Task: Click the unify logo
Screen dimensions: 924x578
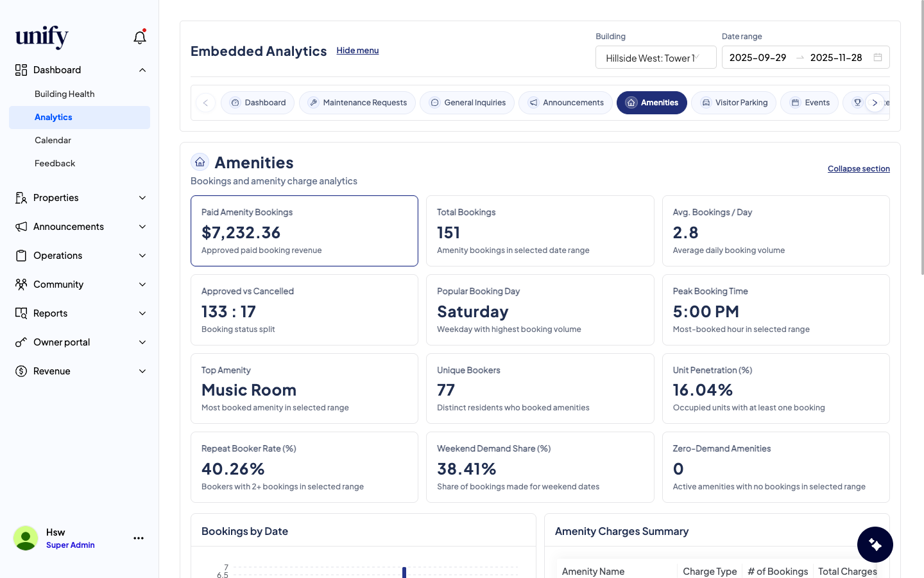Action: 42,37
